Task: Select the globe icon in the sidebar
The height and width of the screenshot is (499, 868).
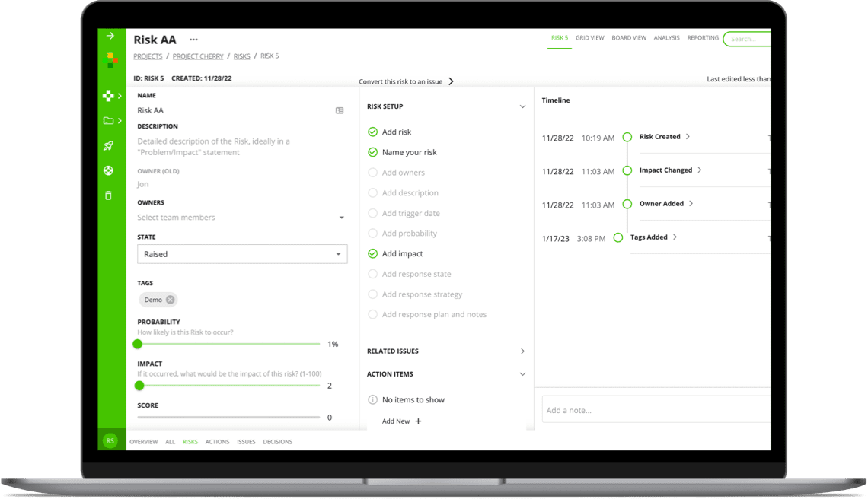Action: (109, 170)
